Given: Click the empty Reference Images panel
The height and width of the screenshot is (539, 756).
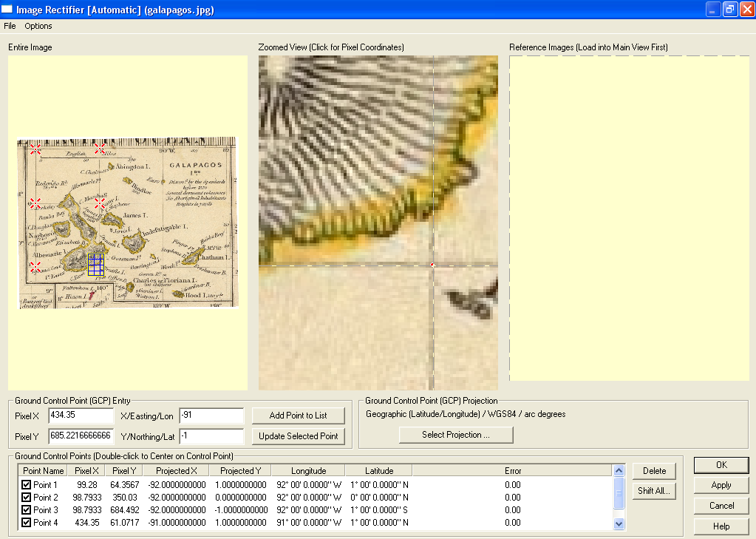Looking at the screenshot, I should pos(629,218).
